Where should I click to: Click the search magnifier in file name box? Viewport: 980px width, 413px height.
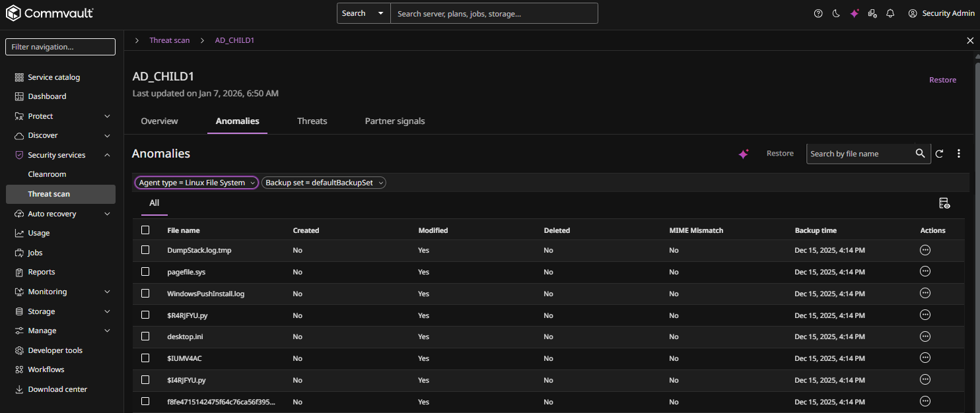pos(921,154)
